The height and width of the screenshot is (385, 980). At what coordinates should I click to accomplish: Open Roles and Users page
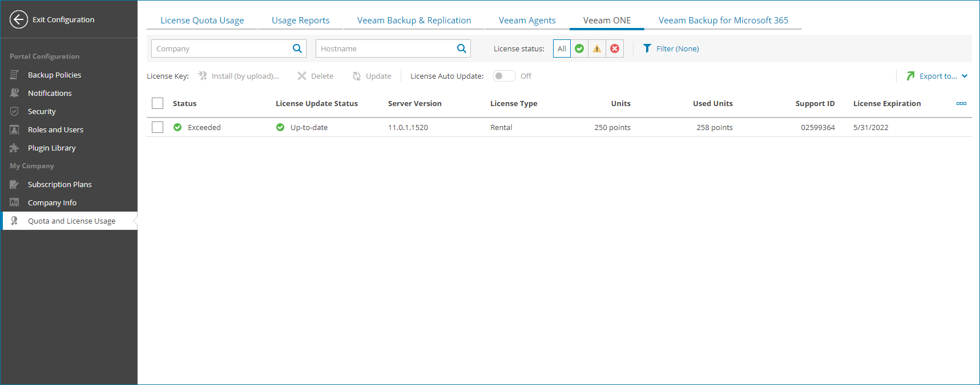[x=69, y=129]
